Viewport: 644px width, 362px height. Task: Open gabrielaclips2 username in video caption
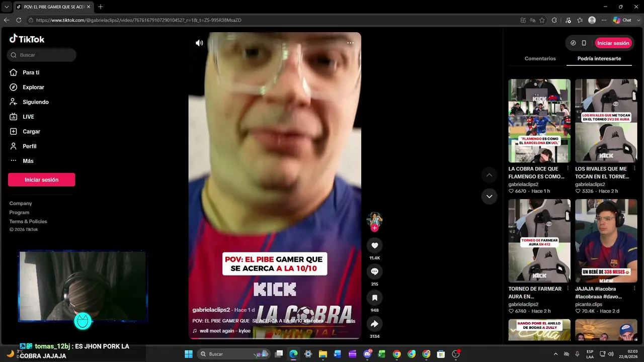coord(211,310)
